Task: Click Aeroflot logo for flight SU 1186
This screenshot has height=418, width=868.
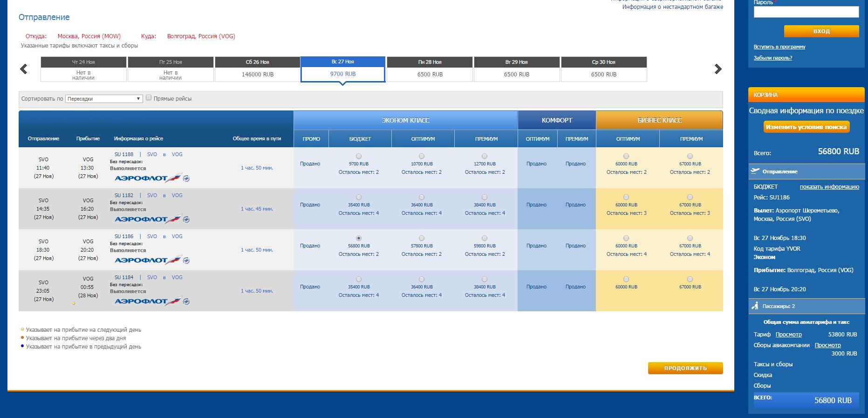Action: pyautogui.click(x=152, y=260)
